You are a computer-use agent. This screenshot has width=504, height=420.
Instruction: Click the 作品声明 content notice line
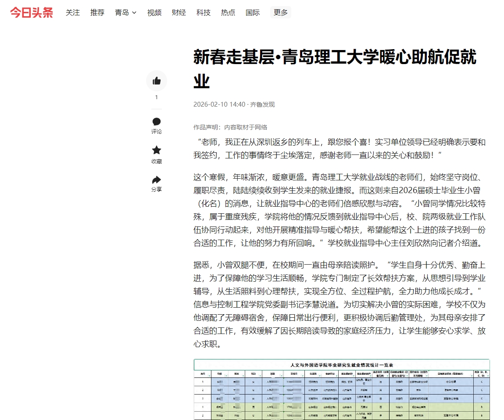click(x=230, y=127)
